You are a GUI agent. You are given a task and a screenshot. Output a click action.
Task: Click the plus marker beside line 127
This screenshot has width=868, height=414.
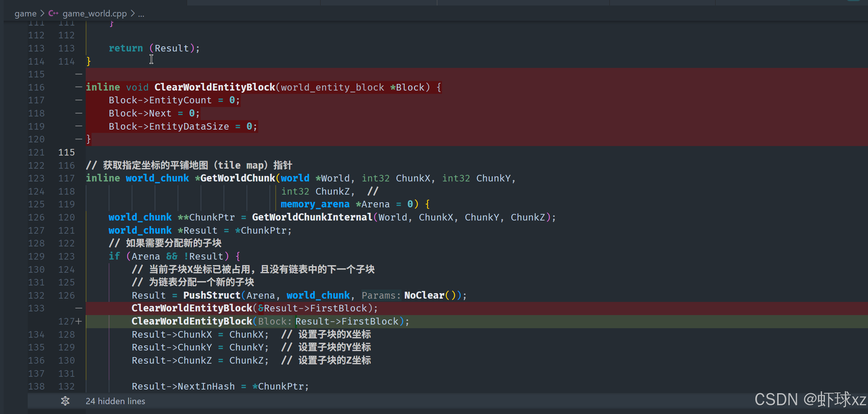click(x=79, y=321)
